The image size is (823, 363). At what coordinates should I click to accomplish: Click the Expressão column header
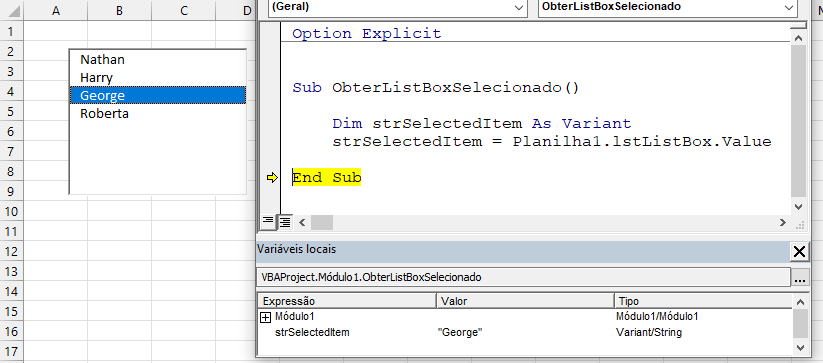(x=347, y=301)
